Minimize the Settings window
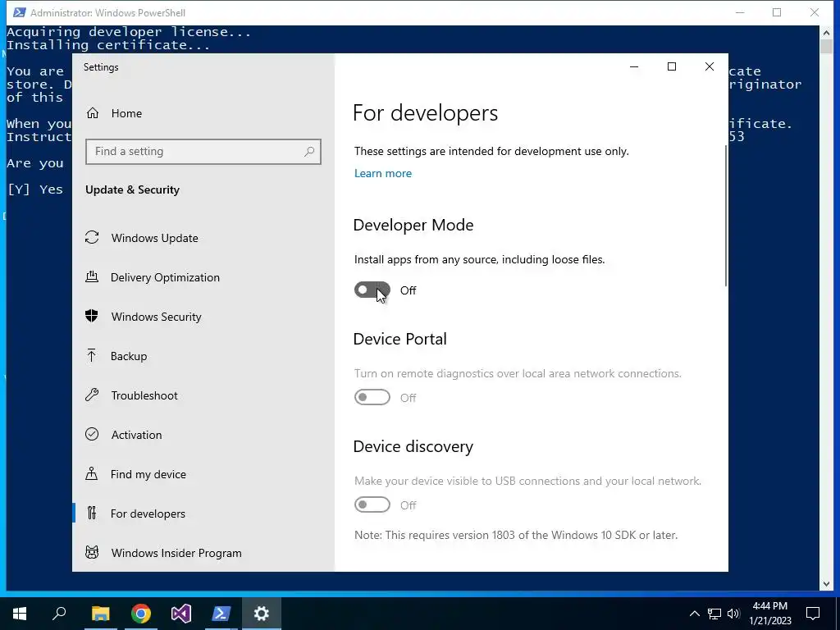Image resolution: width=840 pixels, height=630 pixels. pos(634,66)
